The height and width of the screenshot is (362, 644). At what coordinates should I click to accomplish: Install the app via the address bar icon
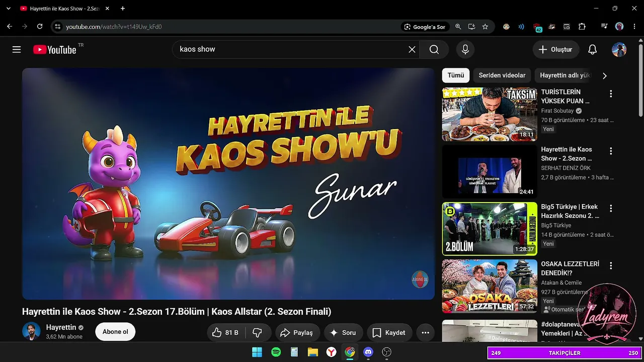[x=471, y=27]
